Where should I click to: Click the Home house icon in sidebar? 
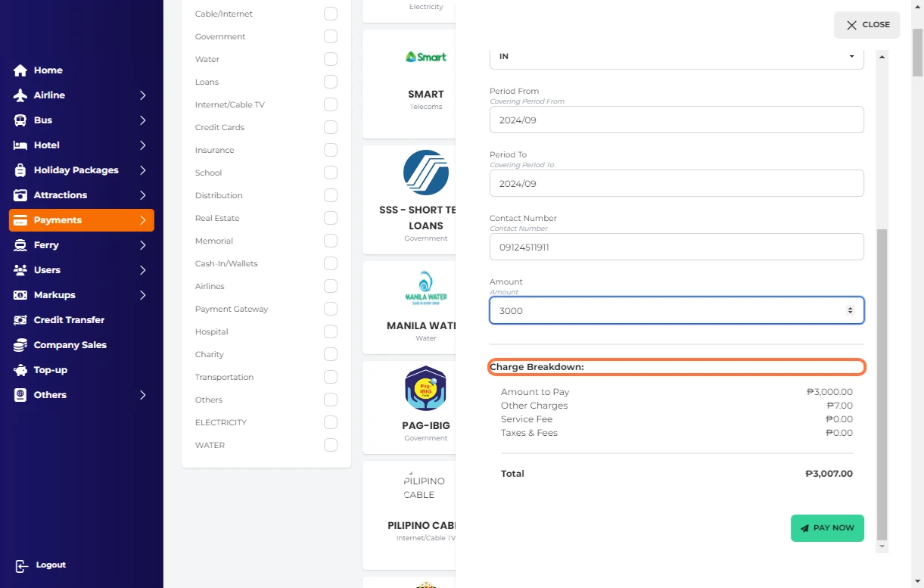20,70
